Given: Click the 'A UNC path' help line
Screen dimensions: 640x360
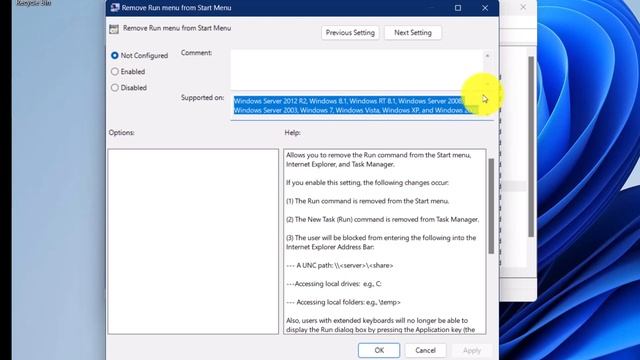Looking at the screenshot, I should coord(340,265).
